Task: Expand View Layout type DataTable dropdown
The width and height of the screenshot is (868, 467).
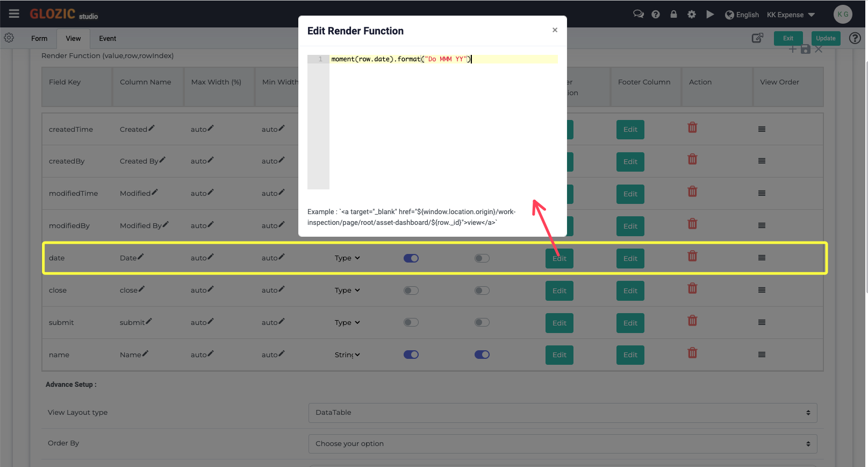Action: coord(563,413)
